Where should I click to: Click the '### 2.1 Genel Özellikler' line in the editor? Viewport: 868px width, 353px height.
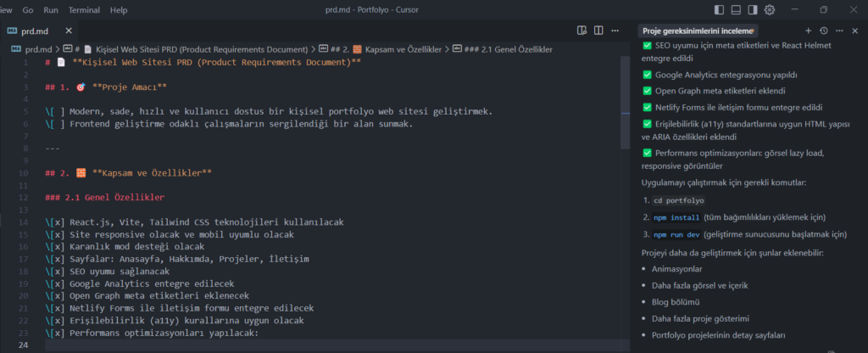(104, 197)
